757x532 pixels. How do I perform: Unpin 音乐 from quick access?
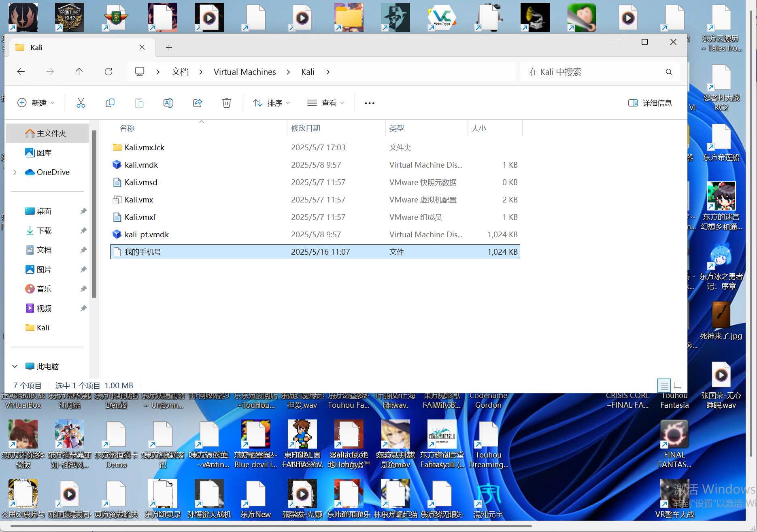83,289
